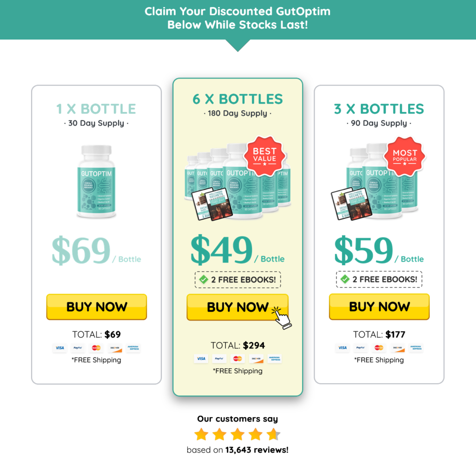The height and width of the screenshot is (463, 476).
Task: Click the Discover icon in the 6 bottles card
Action: pos(256,359)
